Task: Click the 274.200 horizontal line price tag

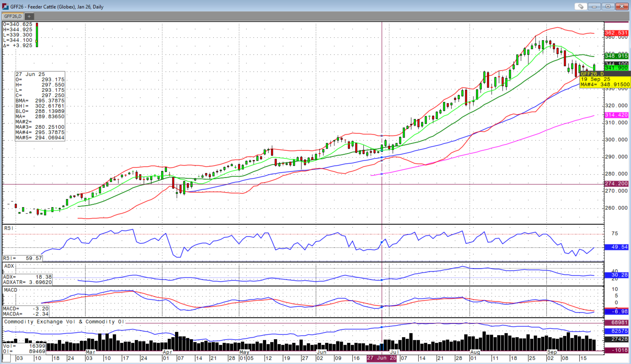Action: pyautogui.click(x=616, y=184)
